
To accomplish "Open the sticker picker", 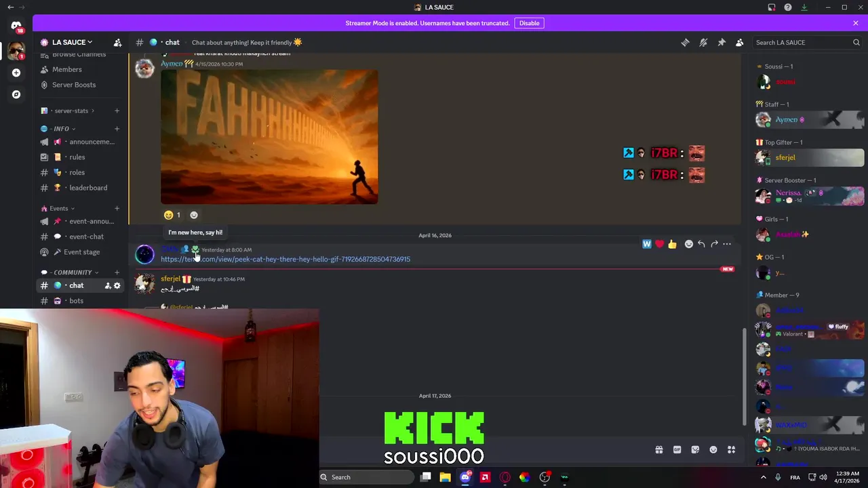I will [695, 449].
